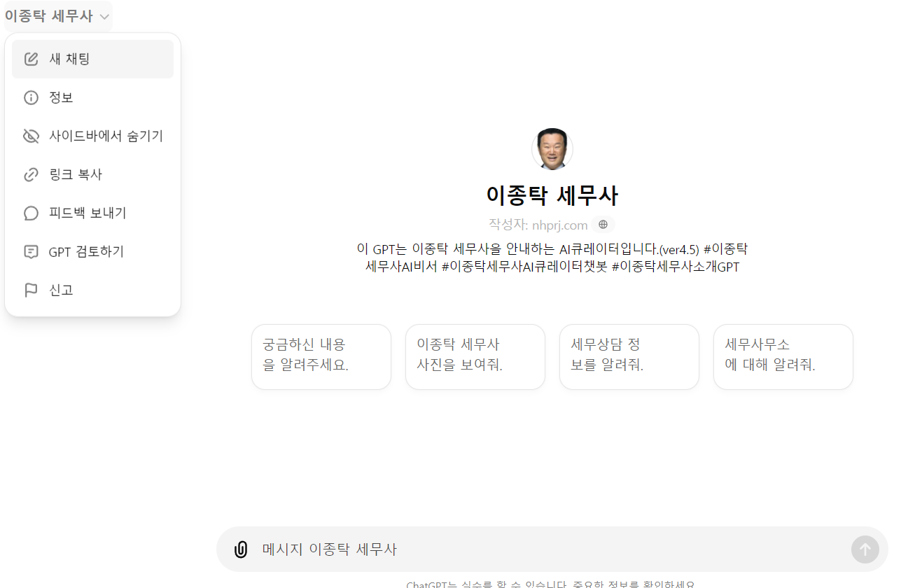This screenshot has width=908, height=588.
Task: Click the send arrow button
Action: (865, 549)
